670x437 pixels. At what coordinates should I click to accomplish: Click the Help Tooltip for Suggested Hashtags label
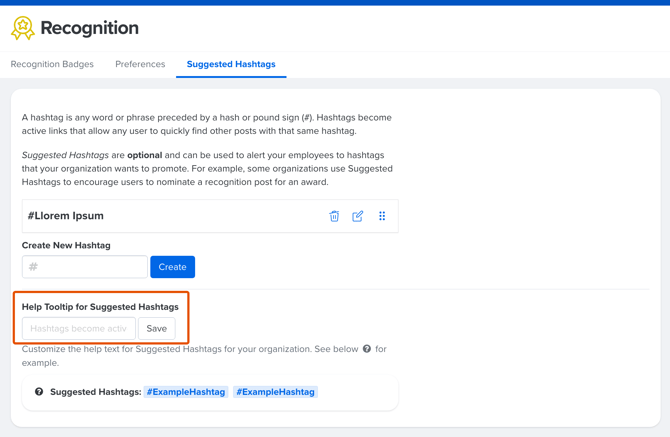click(100, 307)
